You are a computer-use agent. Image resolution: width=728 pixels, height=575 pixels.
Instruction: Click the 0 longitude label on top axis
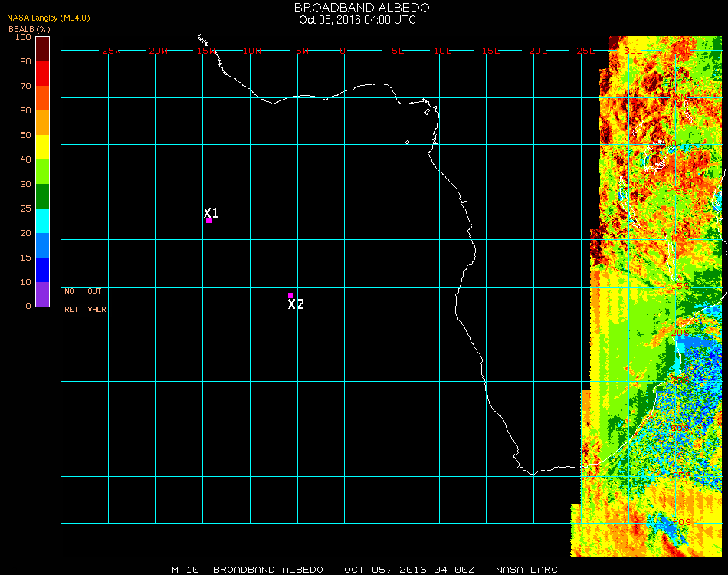click(343, 51)
